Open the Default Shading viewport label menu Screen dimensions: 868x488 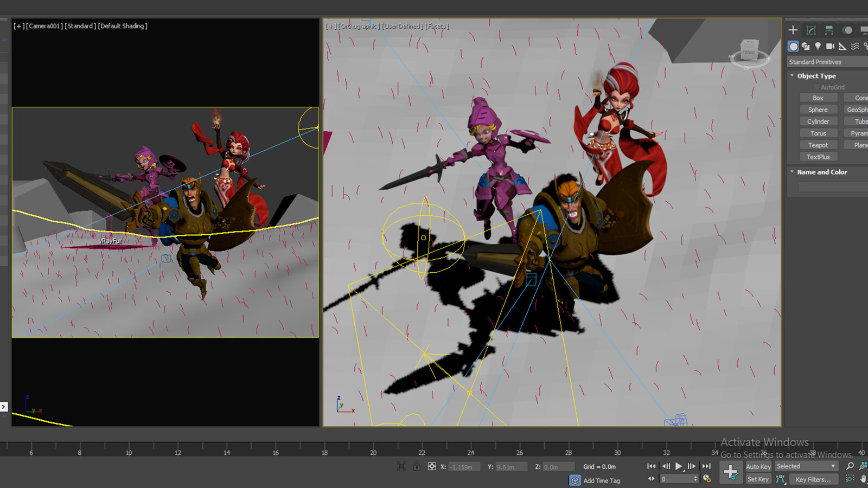[x=123, y=26]
